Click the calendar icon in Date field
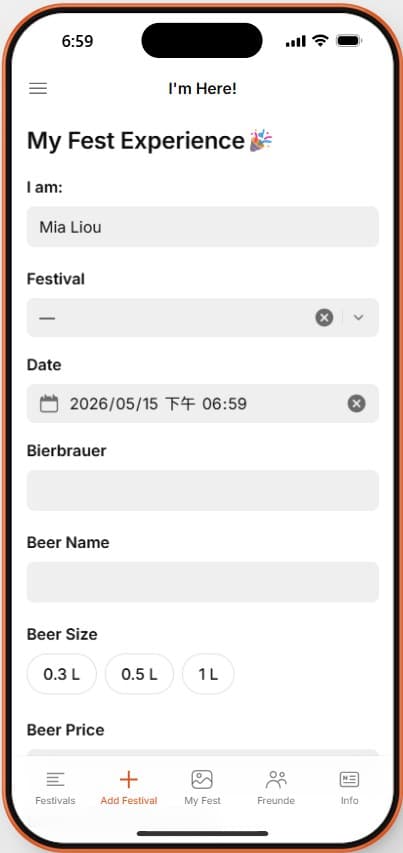Screen dimensions: 403x853 click(49, 404)
